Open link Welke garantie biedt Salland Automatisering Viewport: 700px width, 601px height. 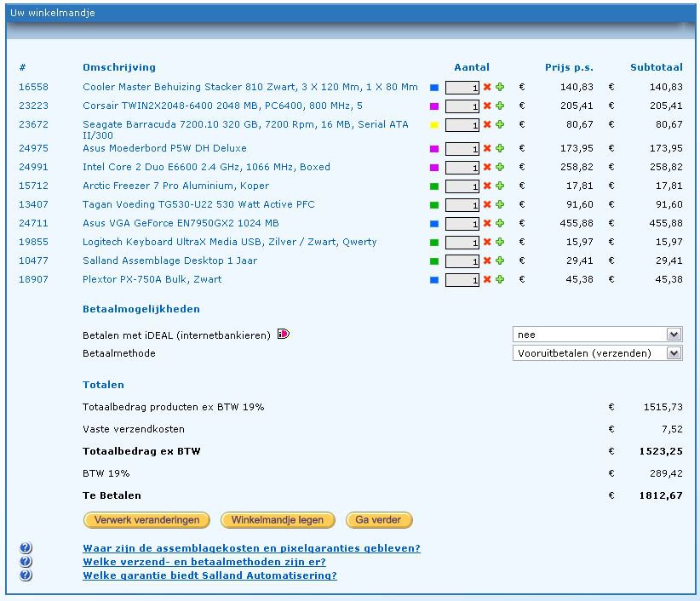click(209, 575)
